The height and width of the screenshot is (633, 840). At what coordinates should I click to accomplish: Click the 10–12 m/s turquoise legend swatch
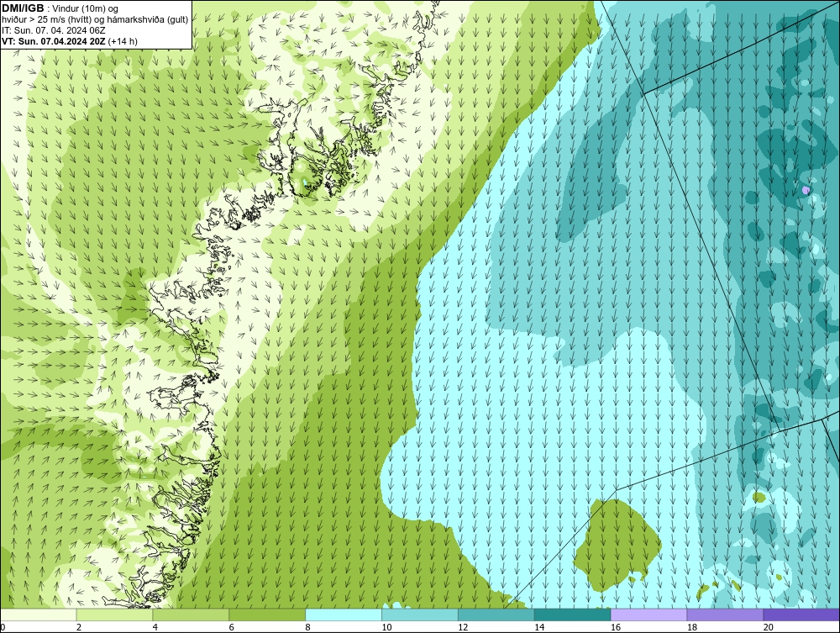(420, 615)
